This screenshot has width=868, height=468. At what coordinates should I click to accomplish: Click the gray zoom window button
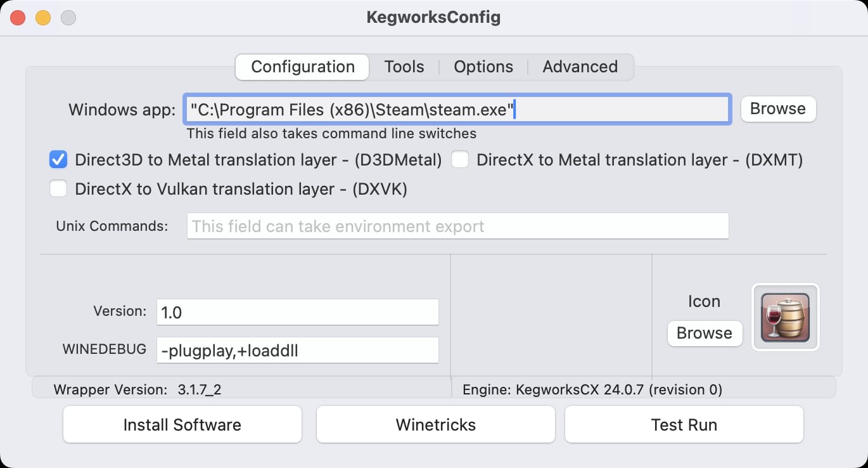[68, 18]
